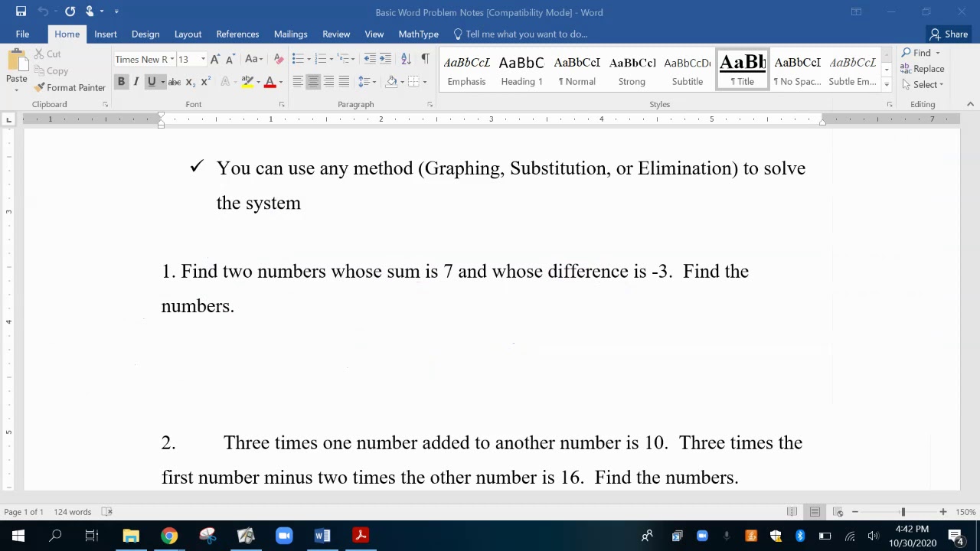Apply strikethrough formatting

coord(175,82)
